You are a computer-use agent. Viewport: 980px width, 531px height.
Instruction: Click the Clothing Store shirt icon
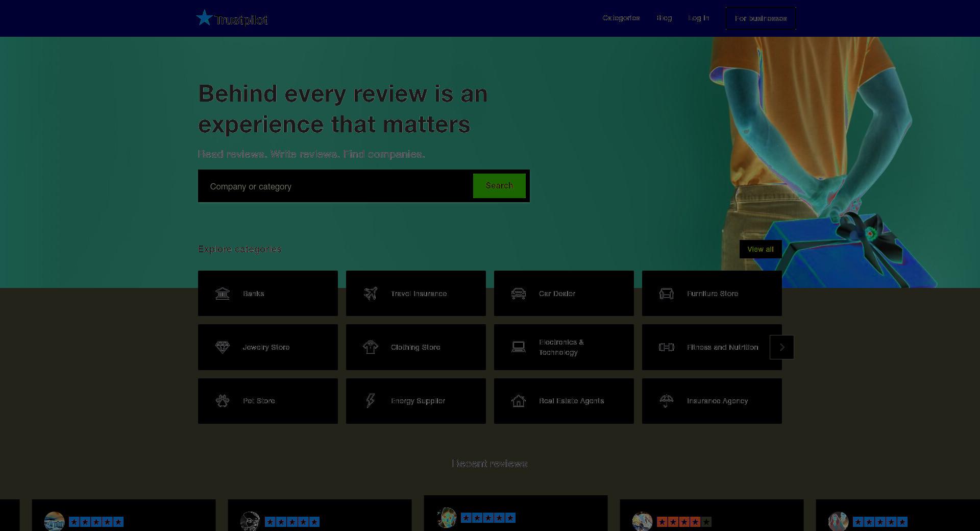click(371, 347)
